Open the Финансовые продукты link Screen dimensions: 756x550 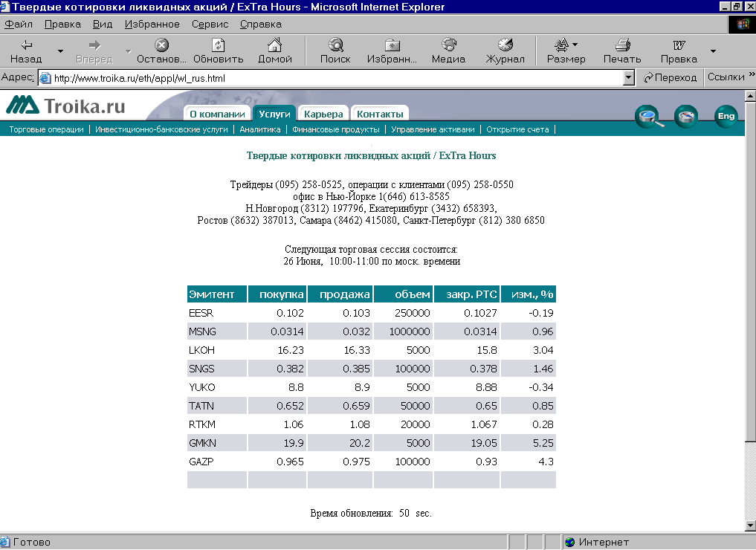tap(335, 129)
